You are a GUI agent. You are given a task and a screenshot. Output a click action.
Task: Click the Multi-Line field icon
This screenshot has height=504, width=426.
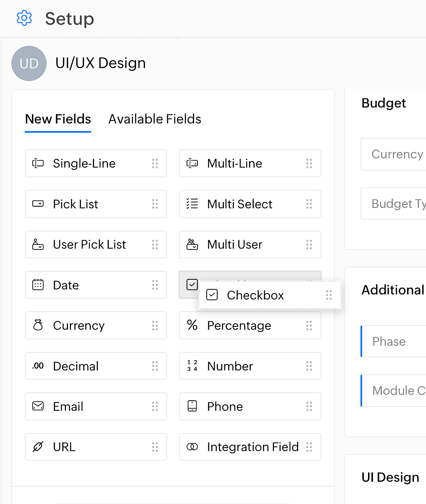(192, 163)
